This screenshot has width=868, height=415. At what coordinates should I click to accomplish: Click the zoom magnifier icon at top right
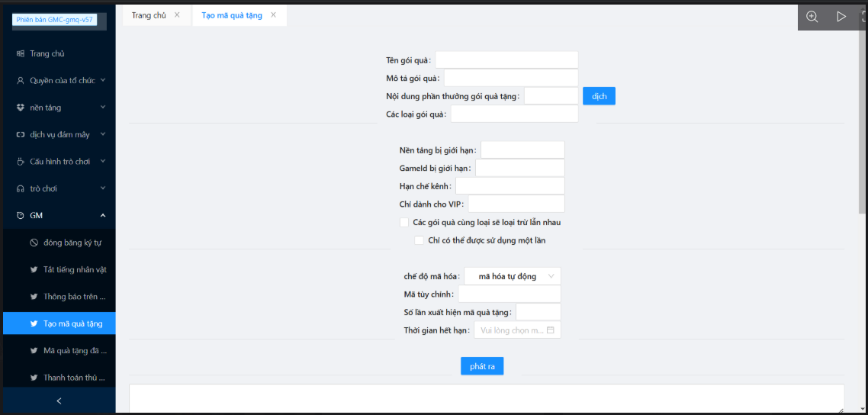tap(812, 16)
